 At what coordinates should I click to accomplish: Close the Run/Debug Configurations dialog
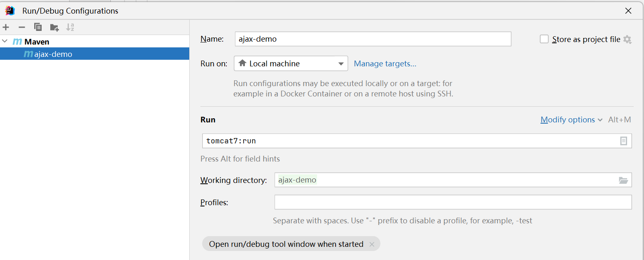click(x=628, y=11)
